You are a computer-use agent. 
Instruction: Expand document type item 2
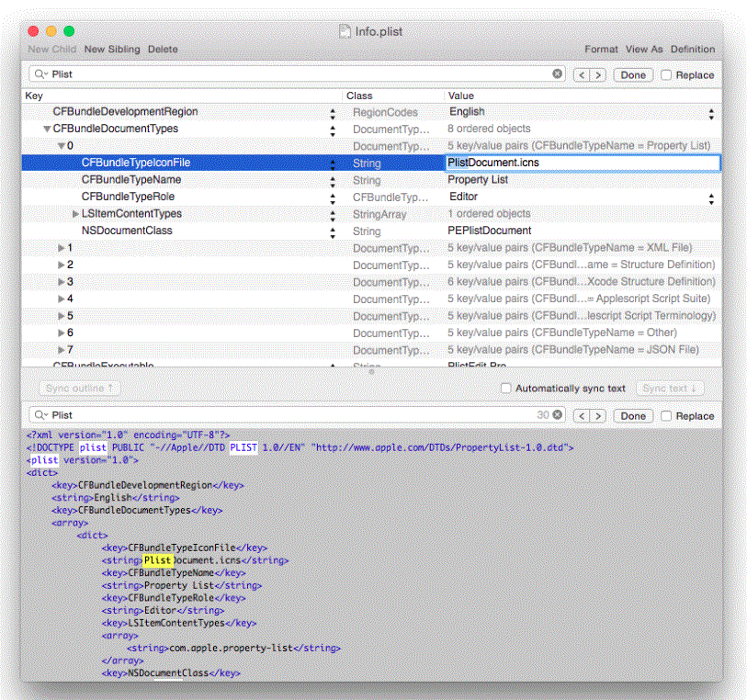61,265
